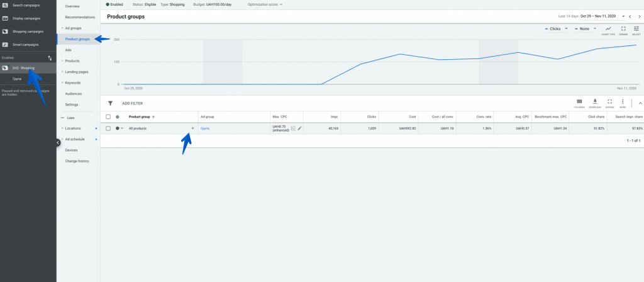Select the All products row checkbox
The image size is (644, 282).
point(108,128)
